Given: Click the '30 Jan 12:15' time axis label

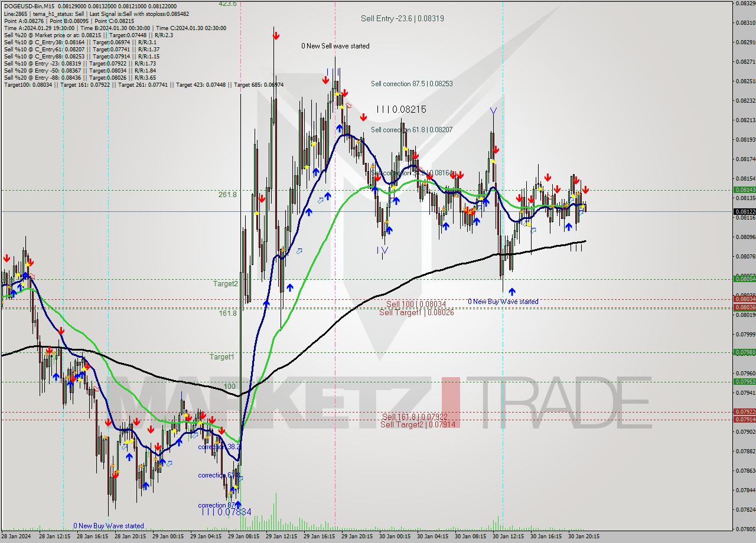Looking at the screenshot, I should [x=509, y=537].
